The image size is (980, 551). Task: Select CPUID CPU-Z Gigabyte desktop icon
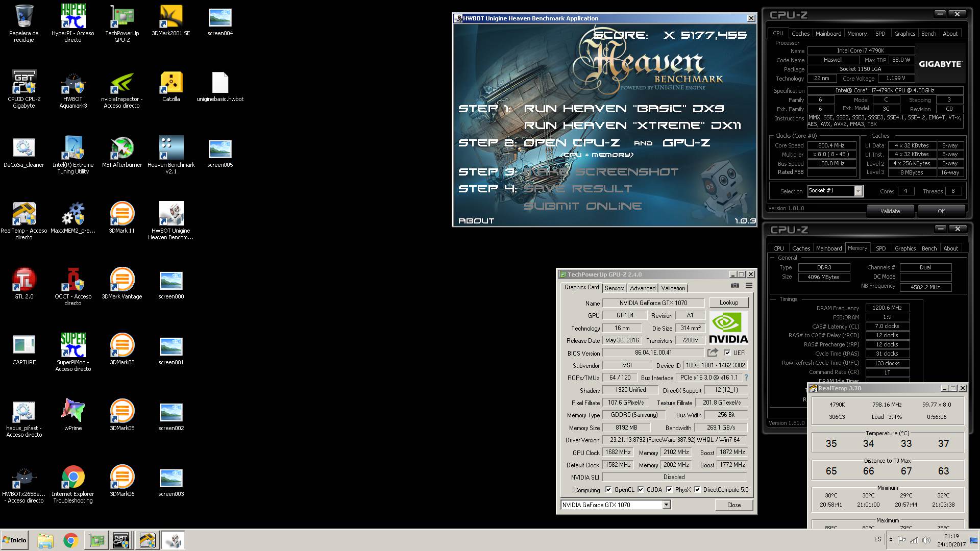(24, 89)
